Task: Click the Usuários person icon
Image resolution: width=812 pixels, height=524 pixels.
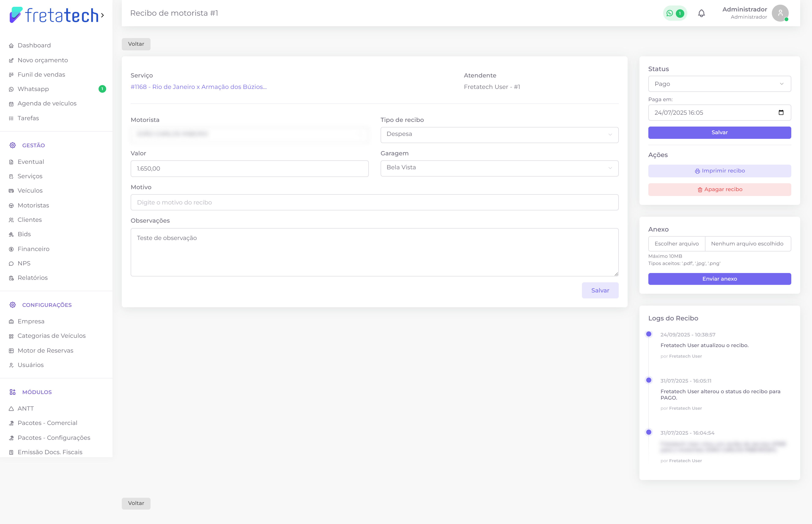Action: point(11,365)
